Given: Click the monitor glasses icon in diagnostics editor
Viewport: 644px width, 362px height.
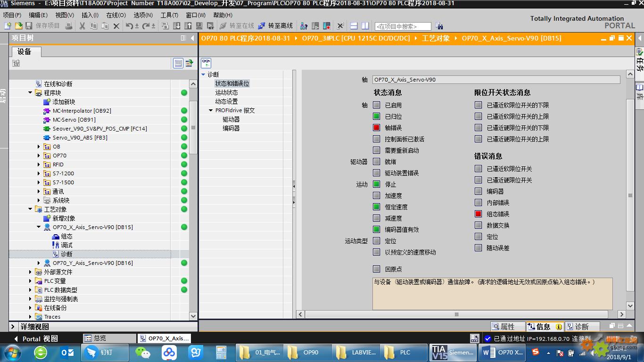Looking at the screenshot, I should (x=206, y=63).
